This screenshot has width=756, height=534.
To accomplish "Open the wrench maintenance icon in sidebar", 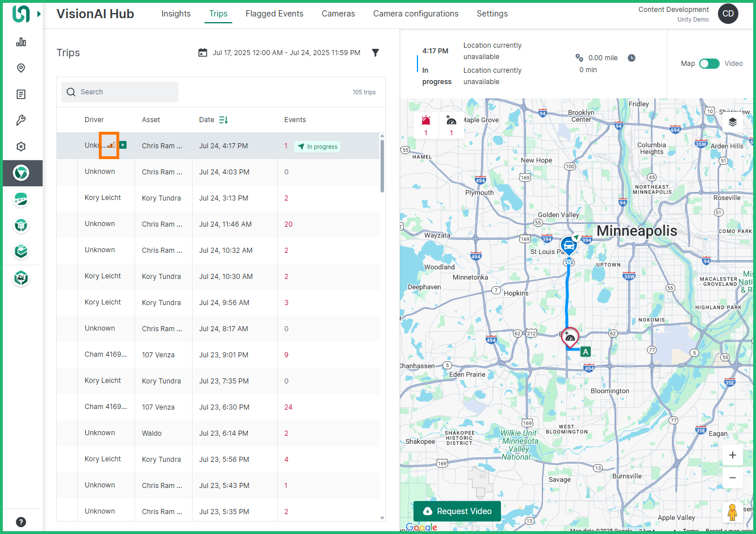I will click(21, 120).
